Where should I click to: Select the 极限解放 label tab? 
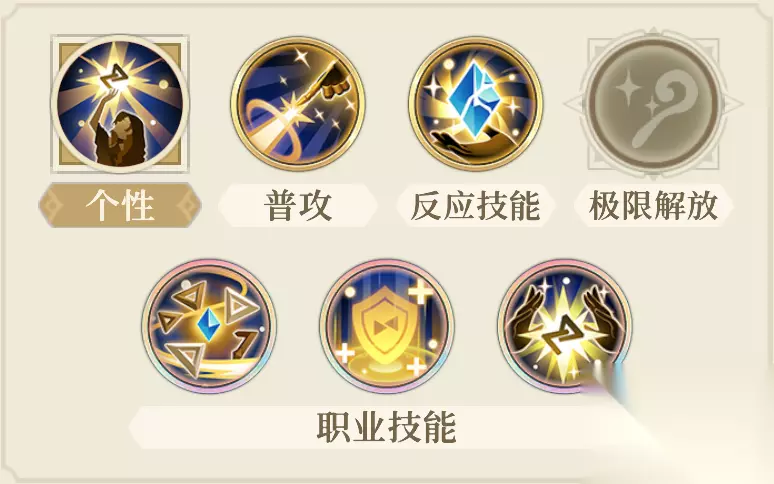654,205
